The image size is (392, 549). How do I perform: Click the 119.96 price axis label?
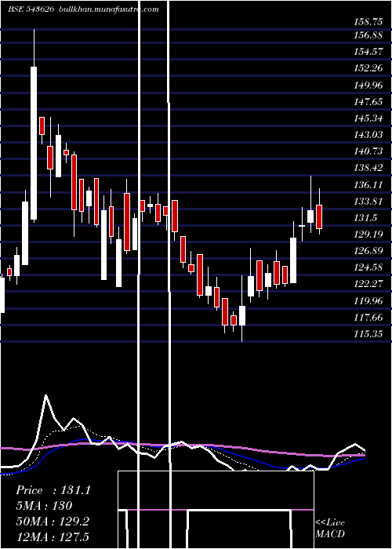(x=368, y=301)
